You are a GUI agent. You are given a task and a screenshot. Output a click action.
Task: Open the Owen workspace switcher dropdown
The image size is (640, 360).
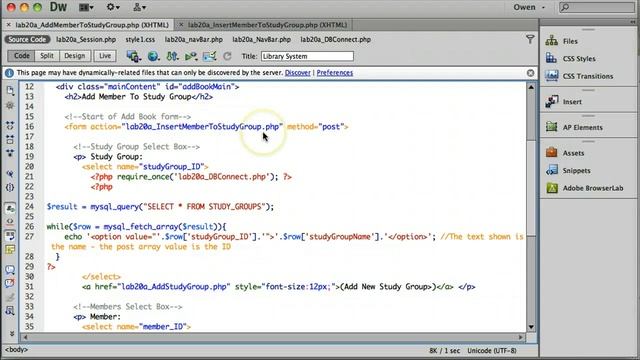pos(529,7)
